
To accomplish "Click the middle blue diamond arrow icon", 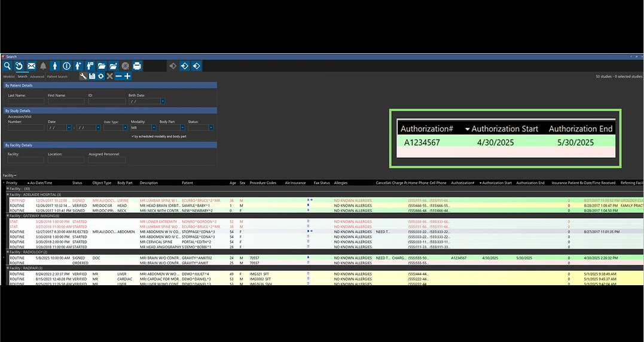I will point(185,66).
